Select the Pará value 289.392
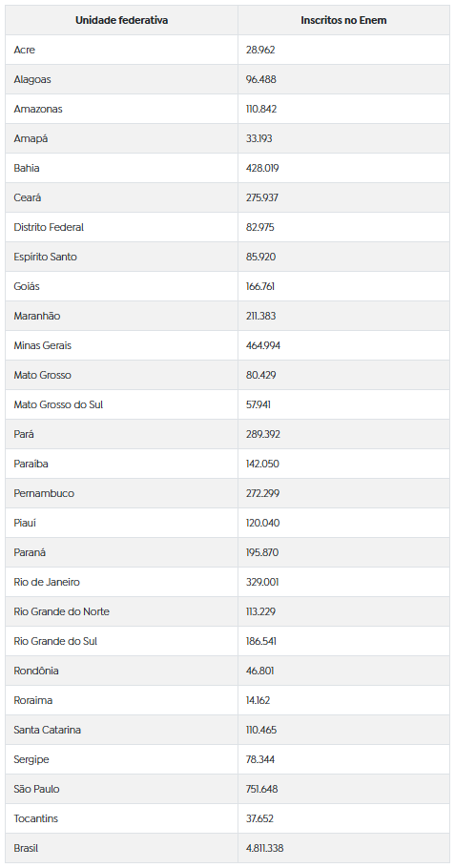 click(x=263, y=435)
